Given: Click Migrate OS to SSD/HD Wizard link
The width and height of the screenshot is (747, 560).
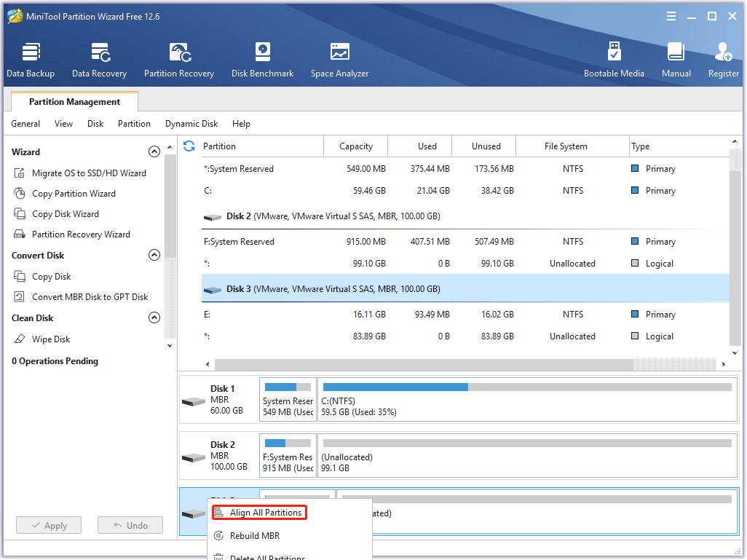Looking at the screenshot, I should pyautogui.click(x=89, y=173).
